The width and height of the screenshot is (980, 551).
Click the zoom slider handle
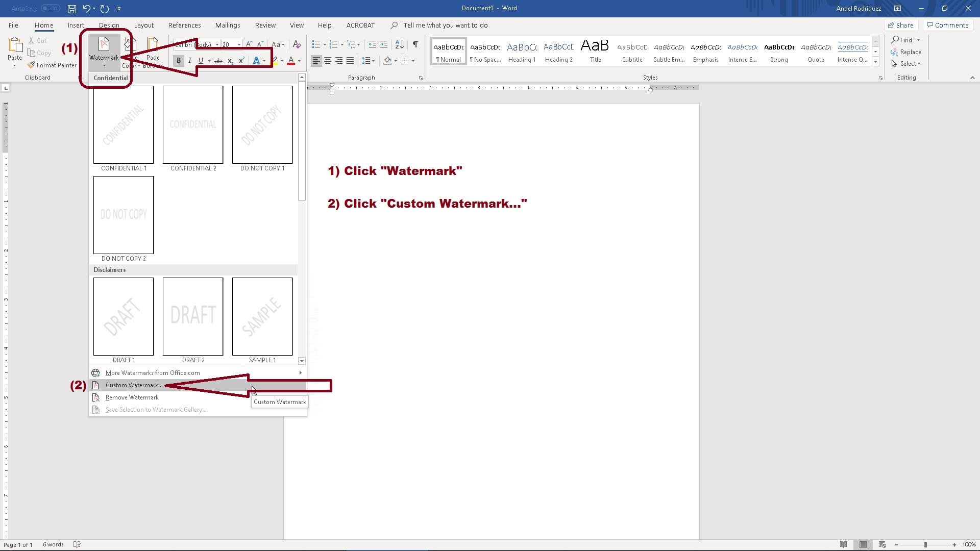tap(925, 544)
